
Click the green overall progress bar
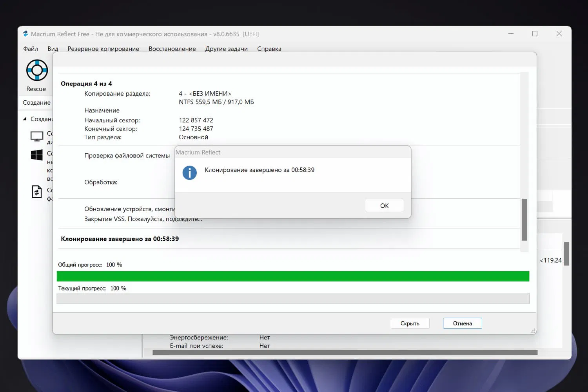click(x=293, y=276)
